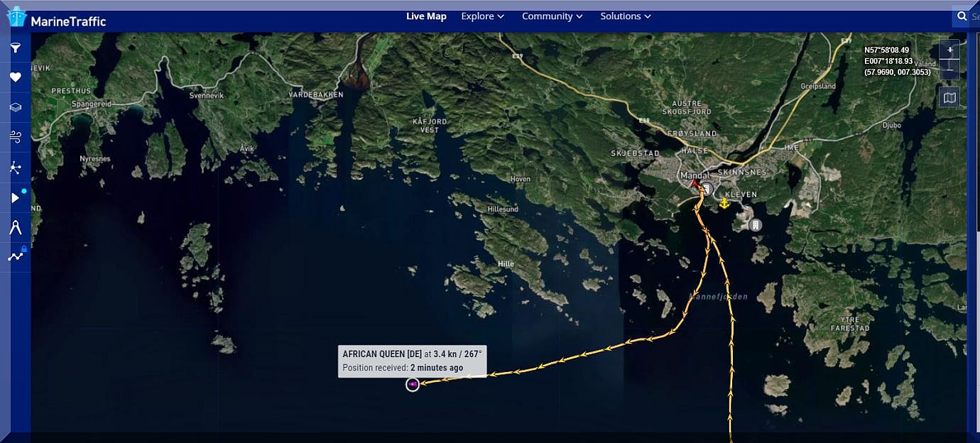Go to the Live Map tab

click(x=426, y=16)
